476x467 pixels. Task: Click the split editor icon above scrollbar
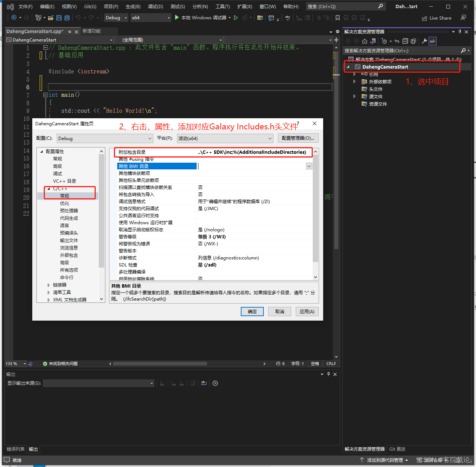coord(336,40)
